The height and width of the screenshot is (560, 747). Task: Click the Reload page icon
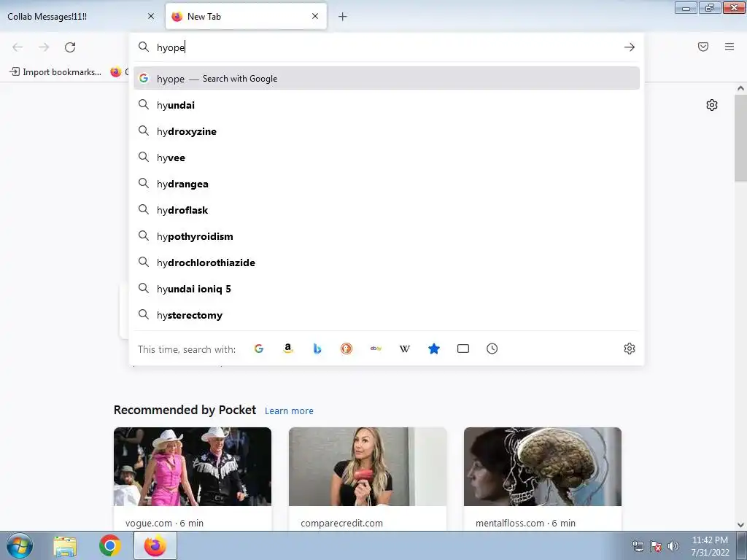[x=70, y=47]
